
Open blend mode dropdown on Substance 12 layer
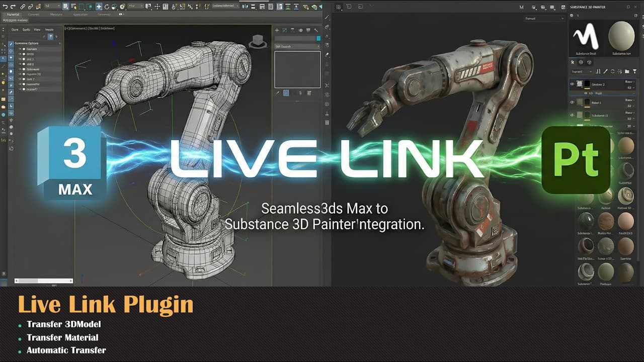tap(630, 113)
